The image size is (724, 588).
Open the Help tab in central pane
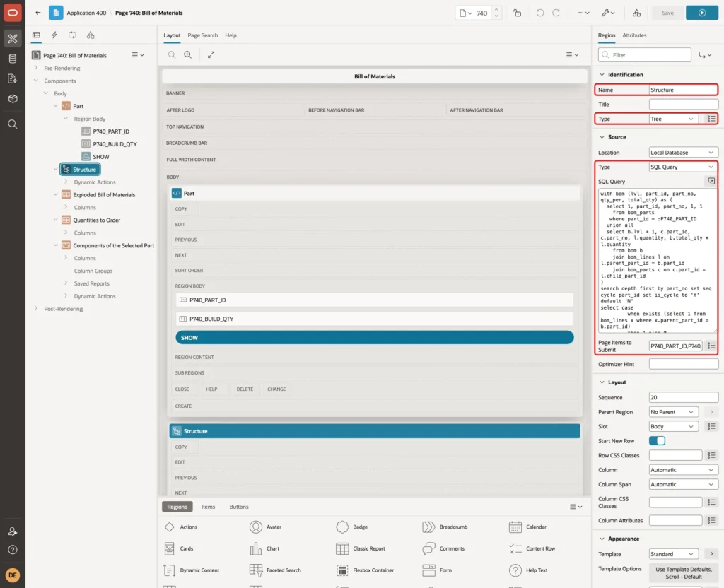[231, 35]
